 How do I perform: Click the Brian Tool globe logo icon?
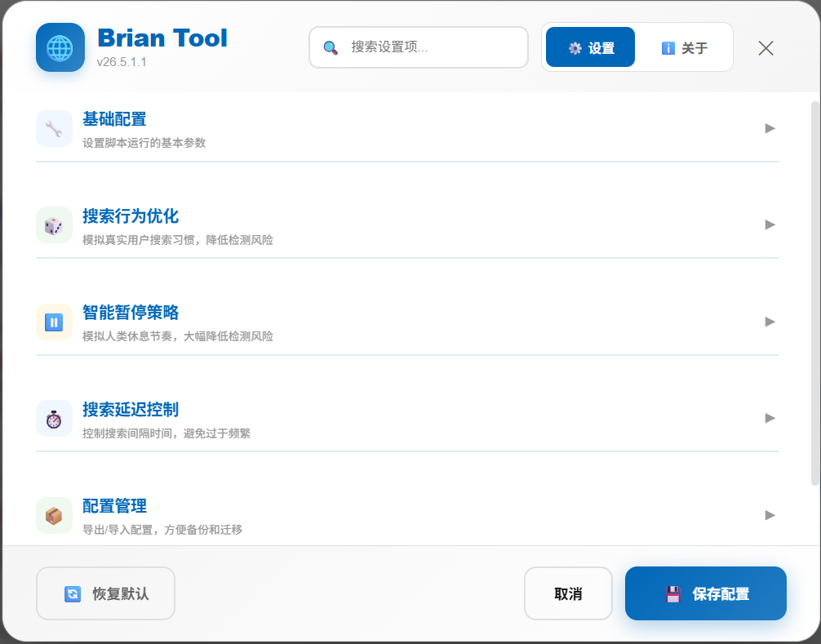click(x=60, y=47)
